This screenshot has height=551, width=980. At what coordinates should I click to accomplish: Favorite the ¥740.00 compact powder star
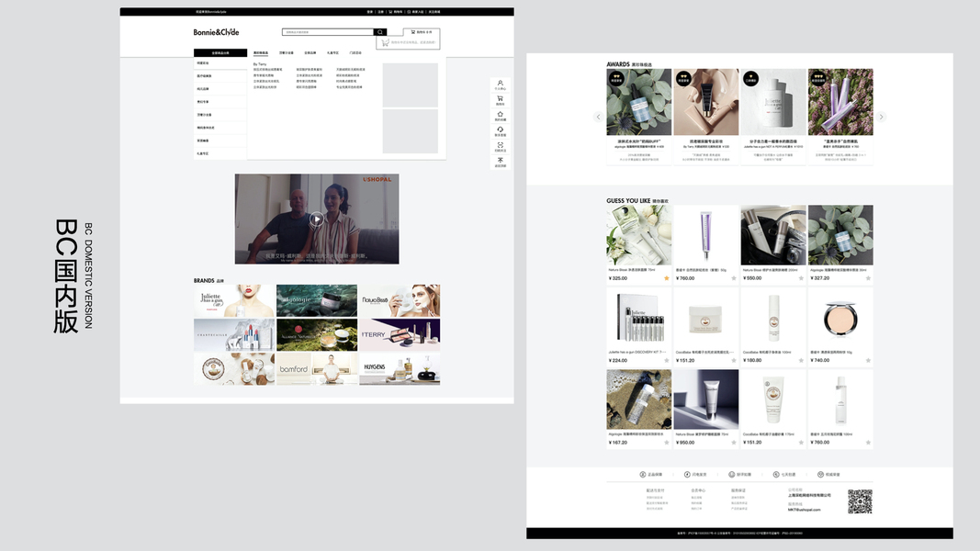coord(868,360)
